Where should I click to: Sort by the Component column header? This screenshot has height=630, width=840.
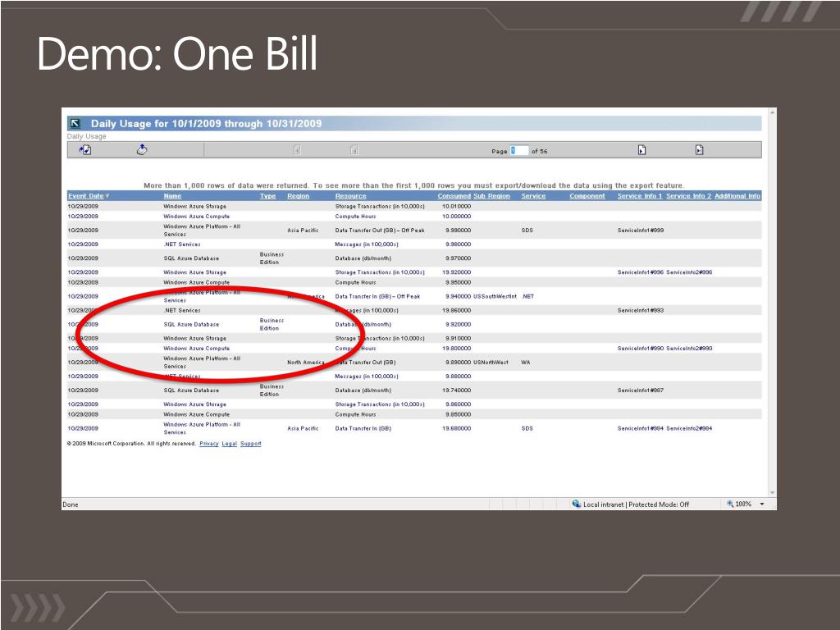click(587, 196)
